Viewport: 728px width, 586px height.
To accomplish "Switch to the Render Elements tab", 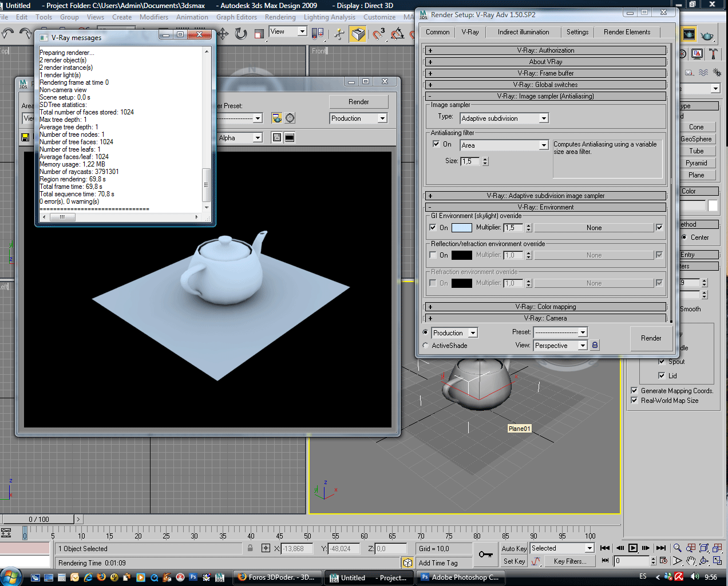I will pyautogui.click(x=627, y=32).
